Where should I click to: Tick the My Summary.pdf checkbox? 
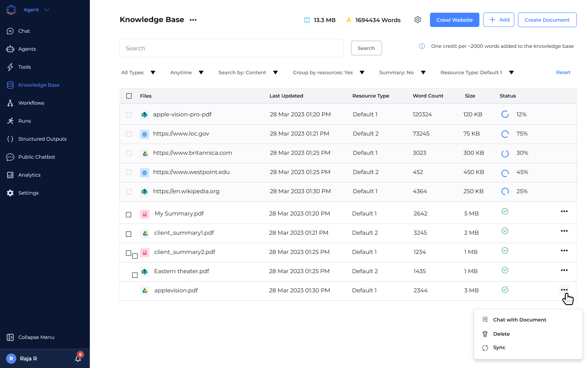[129, 215]
